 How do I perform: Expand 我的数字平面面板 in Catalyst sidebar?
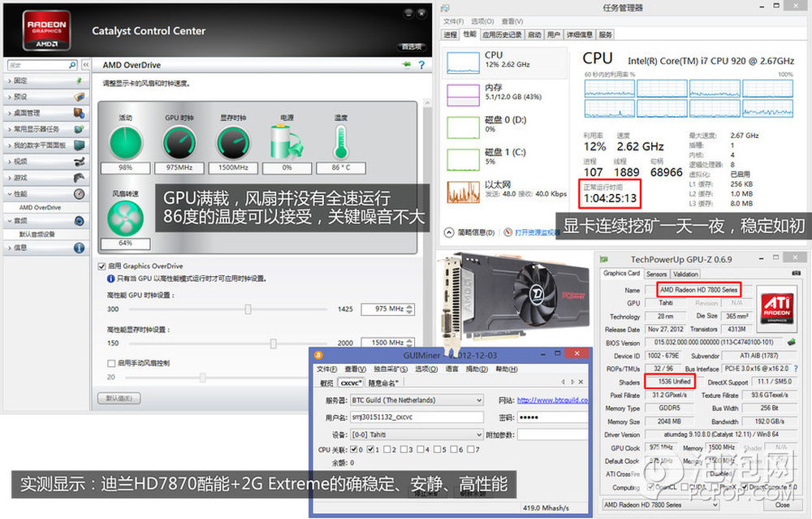tap(45, 145)
